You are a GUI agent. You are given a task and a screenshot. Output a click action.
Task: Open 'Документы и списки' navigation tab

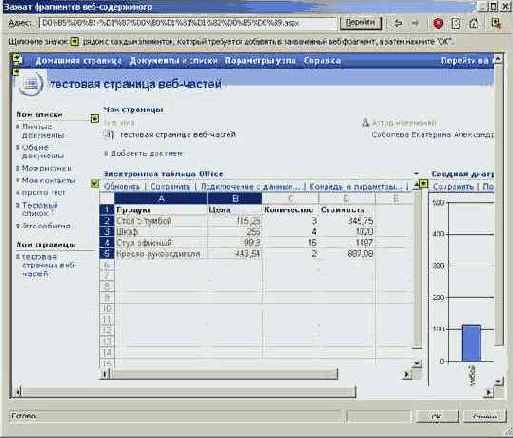173,61
